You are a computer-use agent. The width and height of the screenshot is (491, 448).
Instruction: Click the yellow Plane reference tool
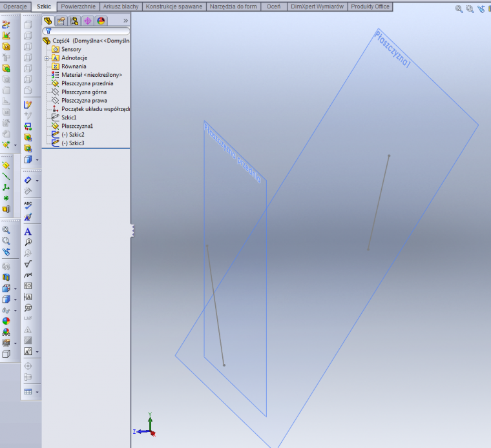(x=6, y=166)
